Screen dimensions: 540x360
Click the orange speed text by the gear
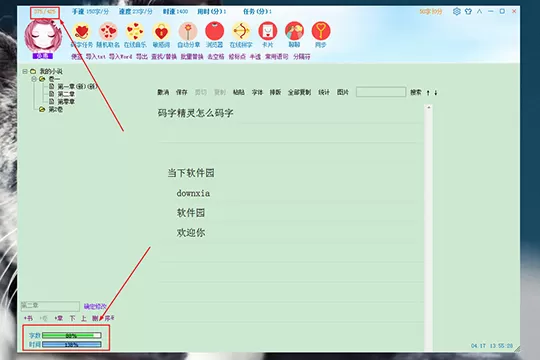(x=430, y=12)
